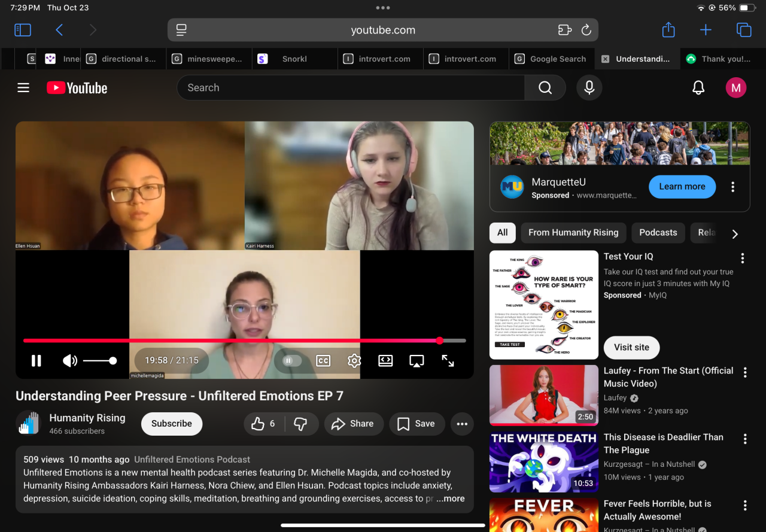Pause the video playback
The width and height of the screenshot is (766, 532).
click(x=37, y=360)
